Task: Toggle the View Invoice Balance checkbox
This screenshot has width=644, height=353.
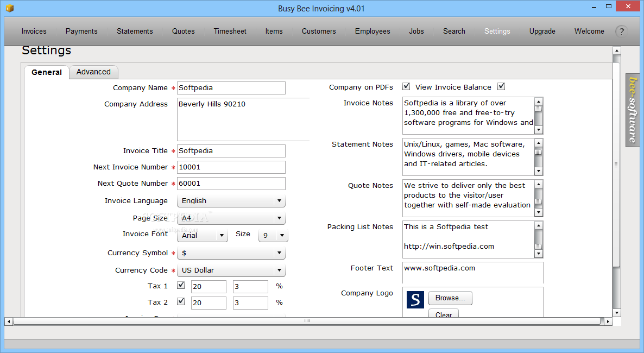Action: [x=501, y=86]
